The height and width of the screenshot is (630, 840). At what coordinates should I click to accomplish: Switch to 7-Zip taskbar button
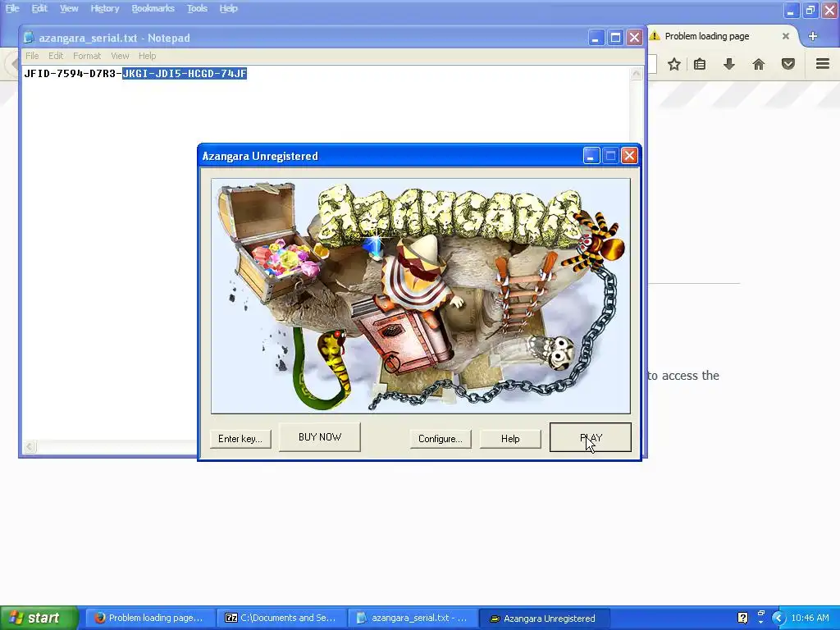(282, 619)
